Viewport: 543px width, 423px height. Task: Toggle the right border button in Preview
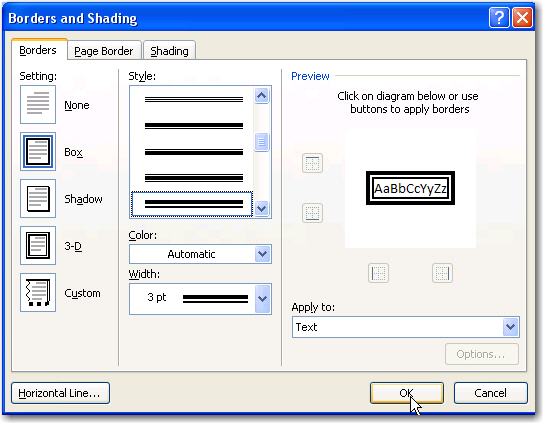[x=442, y=273]
